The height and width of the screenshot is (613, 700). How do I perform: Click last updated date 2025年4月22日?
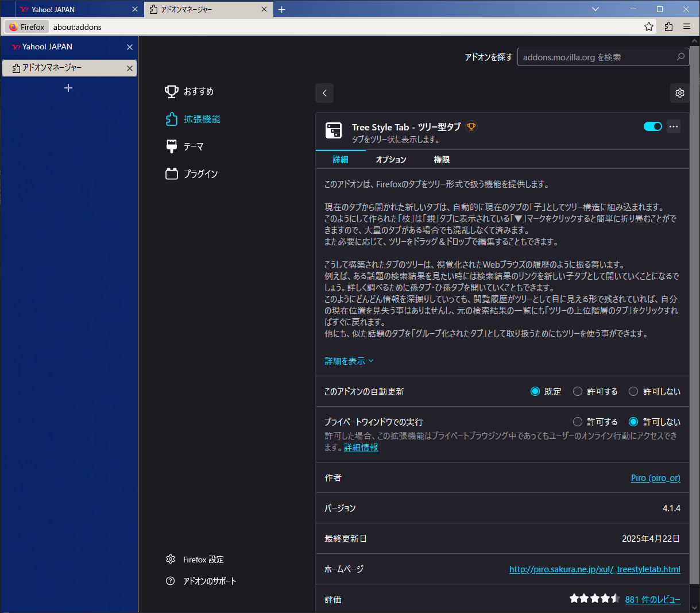pyautogui.click(x=651, y=539)
